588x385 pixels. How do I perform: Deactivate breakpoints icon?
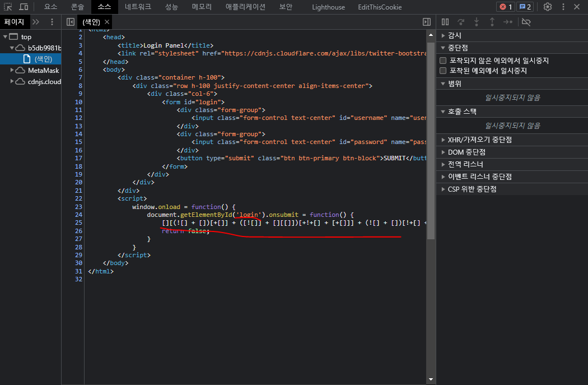click(526, 22)
